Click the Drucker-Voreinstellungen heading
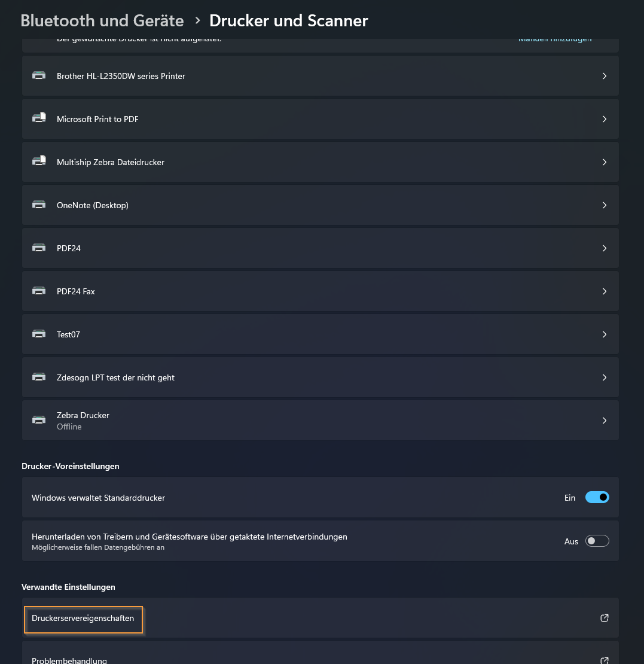Image resolution: width=644 pixels, height=664 pixels. tap(71, 466)
